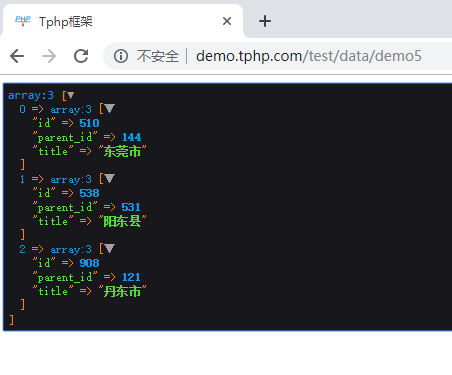The width and height of the screenshot is (452, 375).
Task: Click the PHP favicon on the tab
Action: (x=23, y=21)
